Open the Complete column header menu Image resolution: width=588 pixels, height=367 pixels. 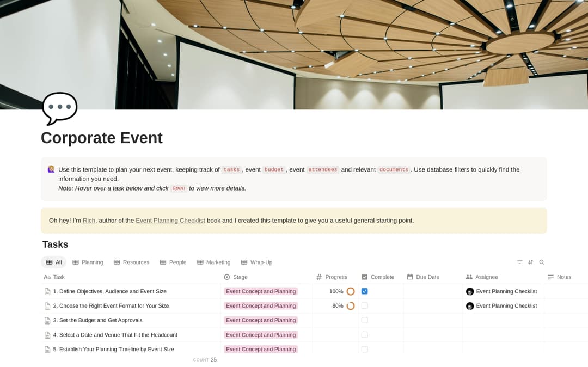pyautogui.click(x=381, y=277)
